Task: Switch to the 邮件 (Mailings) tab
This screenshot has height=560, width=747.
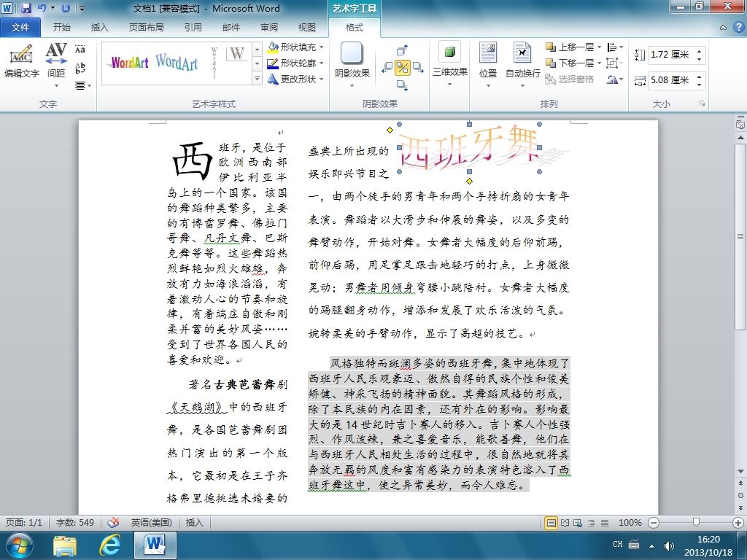Action: coord(231,27)
